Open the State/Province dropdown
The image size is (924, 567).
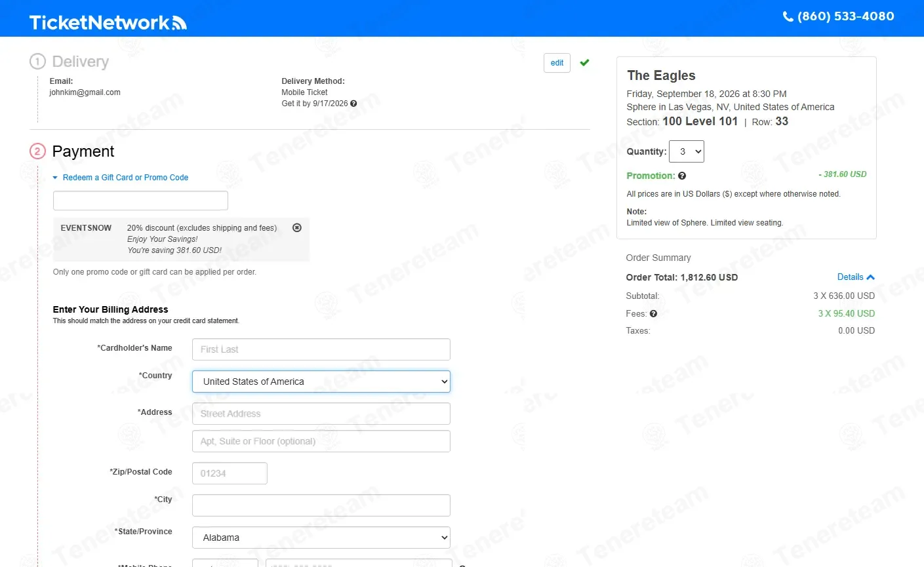321,538
